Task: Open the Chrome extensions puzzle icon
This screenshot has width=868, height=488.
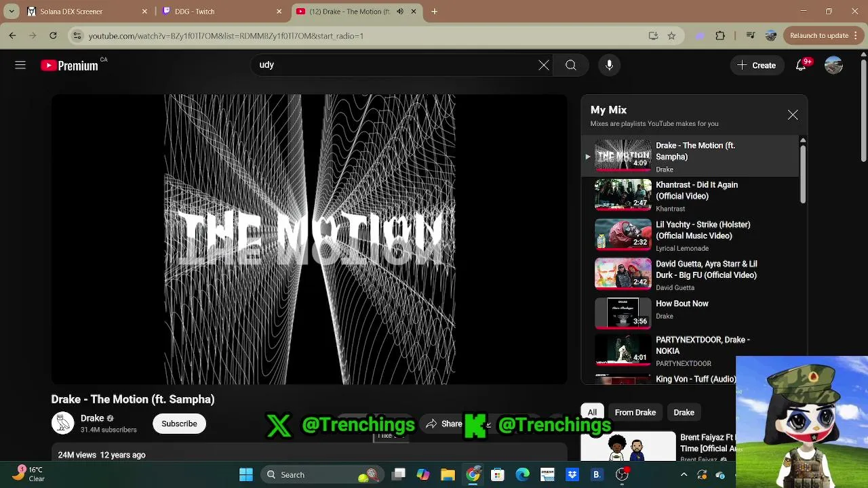Action: click(720, 35)
